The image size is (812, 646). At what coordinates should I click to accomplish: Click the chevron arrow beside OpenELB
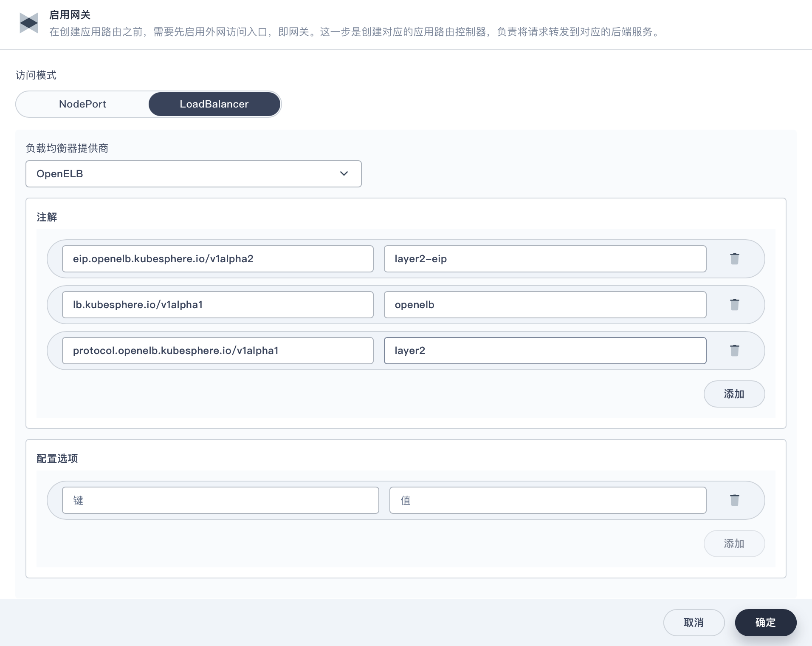tap(344, 174)
